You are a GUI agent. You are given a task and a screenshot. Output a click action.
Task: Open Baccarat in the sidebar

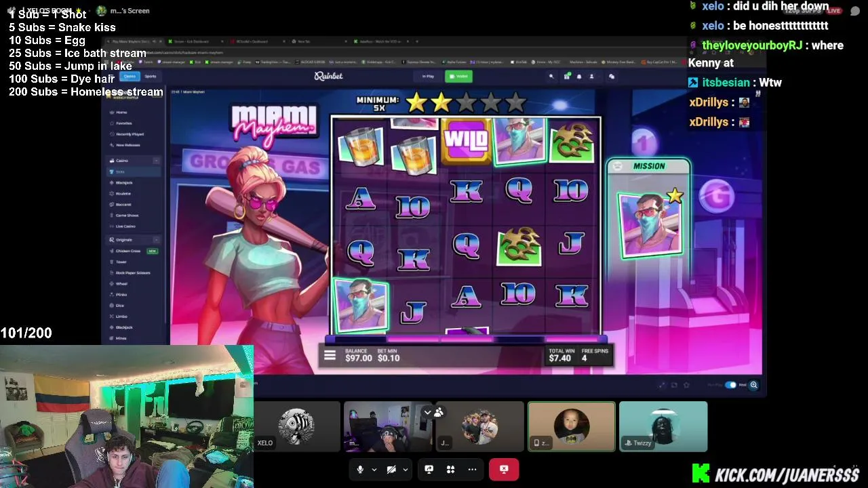pos(123,204)
